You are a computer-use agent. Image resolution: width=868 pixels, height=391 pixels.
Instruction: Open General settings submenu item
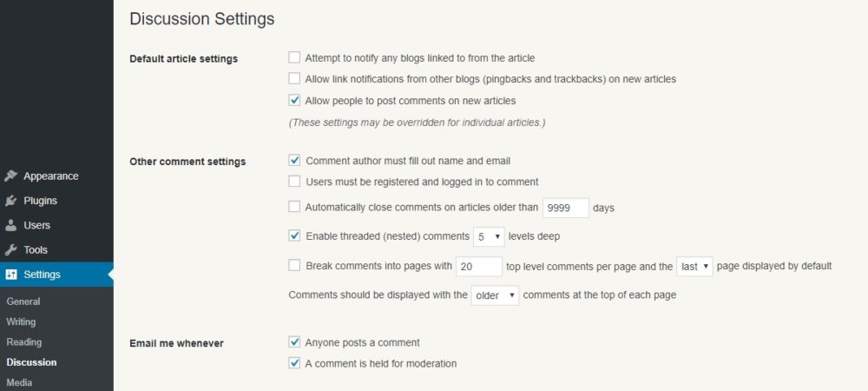23,302
